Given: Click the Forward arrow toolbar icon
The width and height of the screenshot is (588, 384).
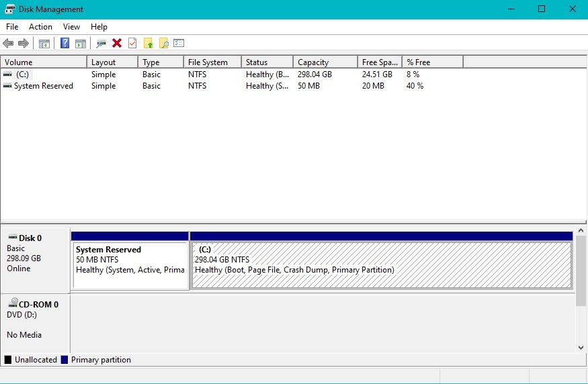Looking at the screenshot, I should [x=24, y=43].
